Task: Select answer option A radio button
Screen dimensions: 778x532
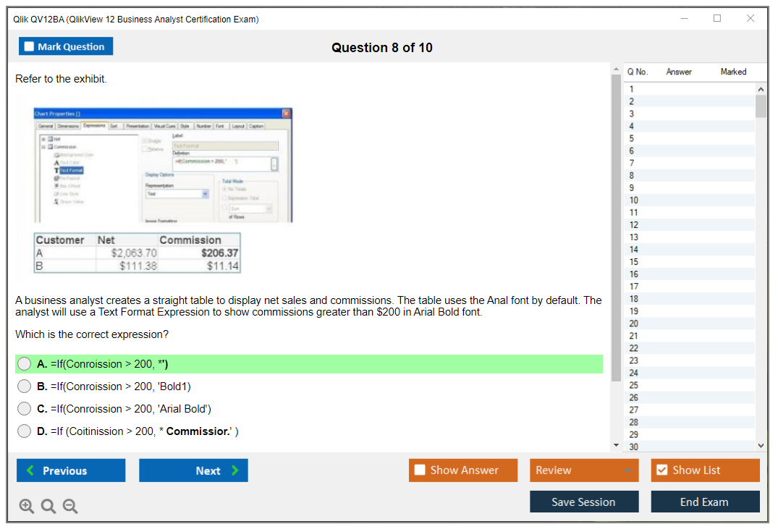Action: point(25,364)
